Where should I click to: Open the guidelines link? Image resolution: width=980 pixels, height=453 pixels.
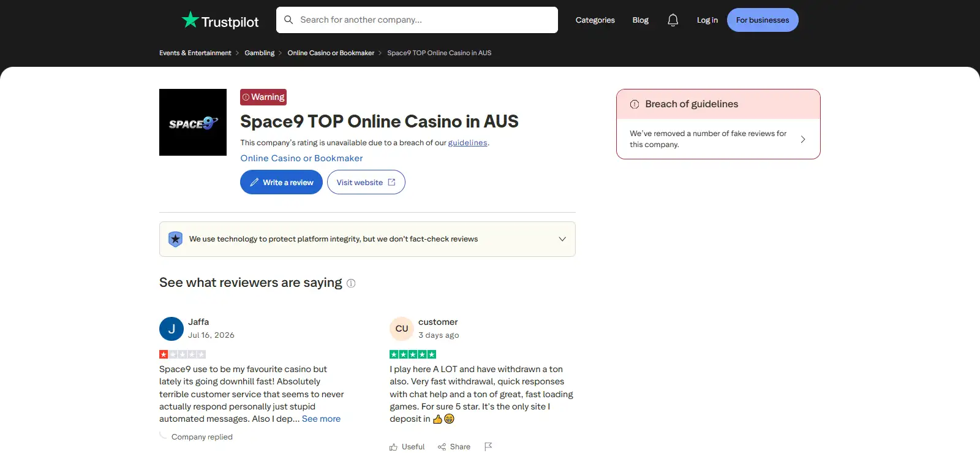[467, 143]
